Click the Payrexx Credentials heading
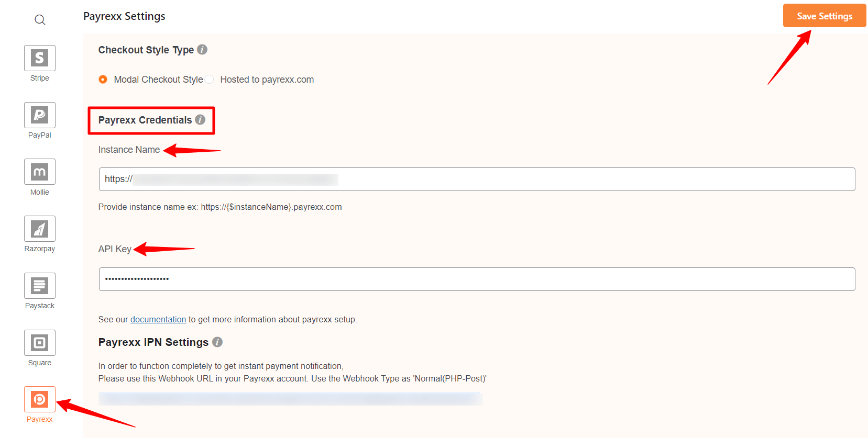868x438 pixels. (x=145, y=120)
